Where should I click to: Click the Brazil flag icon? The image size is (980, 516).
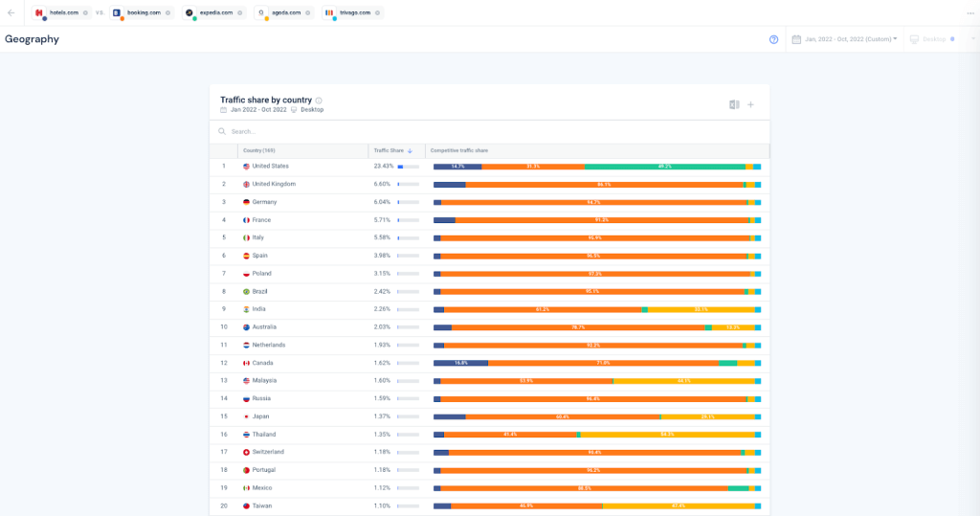(246, 291)
